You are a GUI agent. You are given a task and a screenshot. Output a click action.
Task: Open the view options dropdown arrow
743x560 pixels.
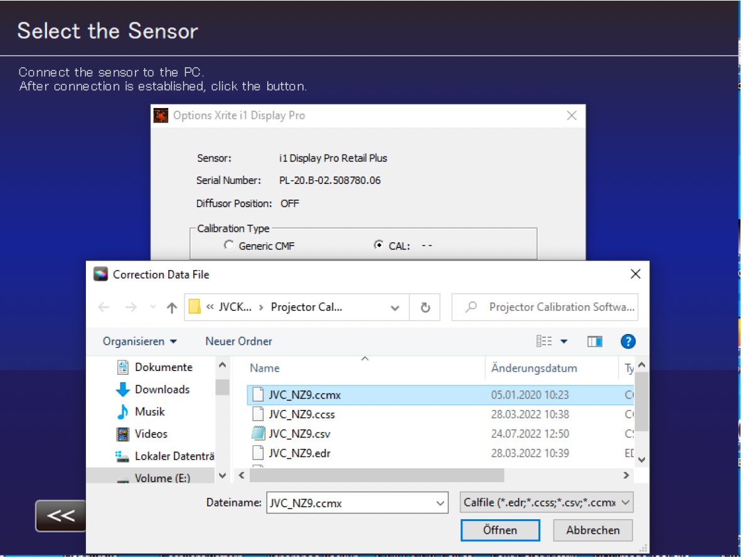[564, 342]
